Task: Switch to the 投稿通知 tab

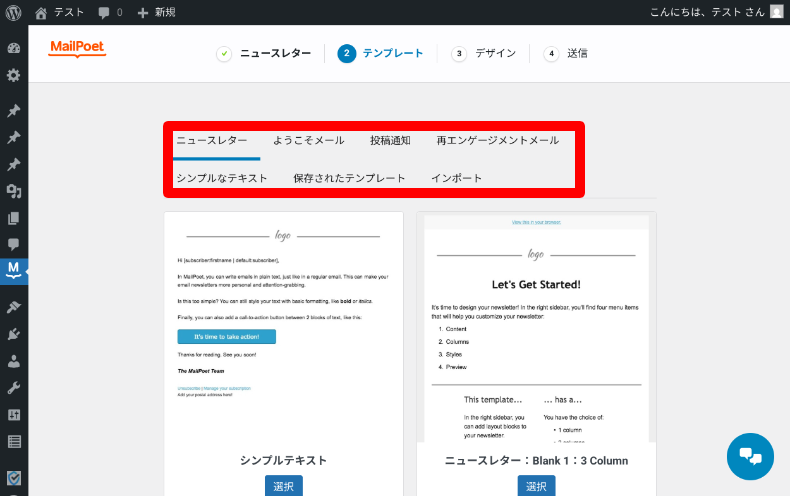Action: tap(390, 141)
